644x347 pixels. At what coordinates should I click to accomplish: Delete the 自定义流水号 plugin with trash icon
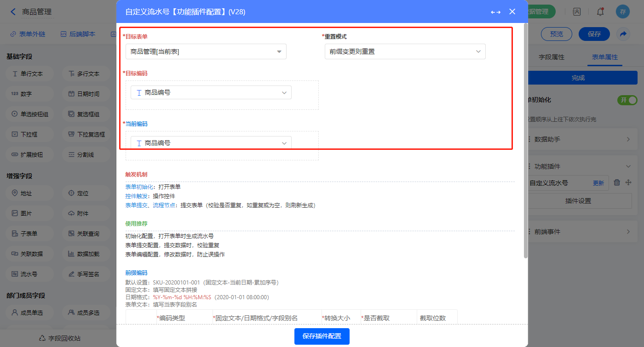point(617,182)
